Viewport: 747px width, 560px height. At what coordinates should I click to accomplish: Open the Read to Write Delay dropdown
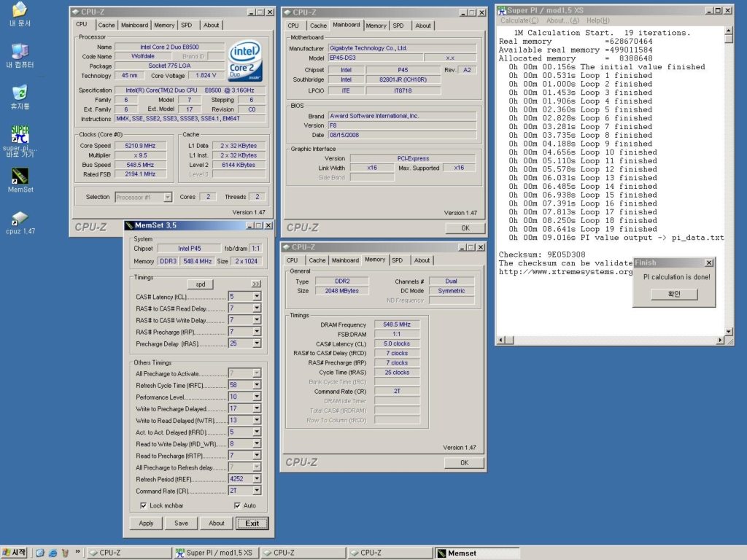pos(257,443)
